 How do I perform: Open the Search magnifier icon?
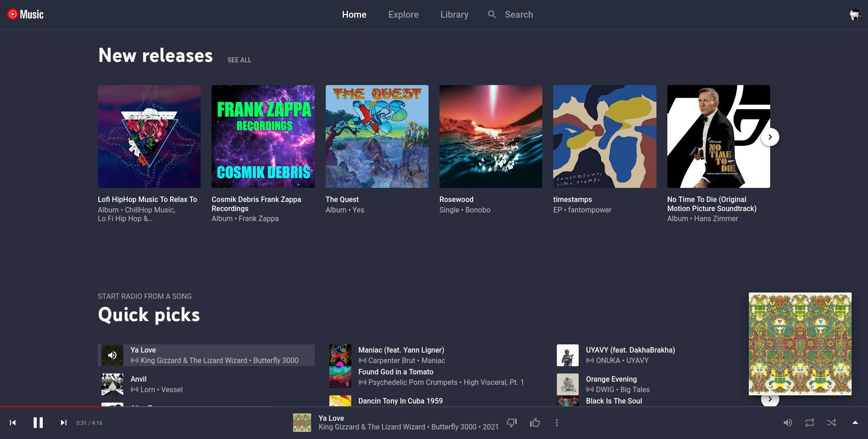(x=492, y=15)
